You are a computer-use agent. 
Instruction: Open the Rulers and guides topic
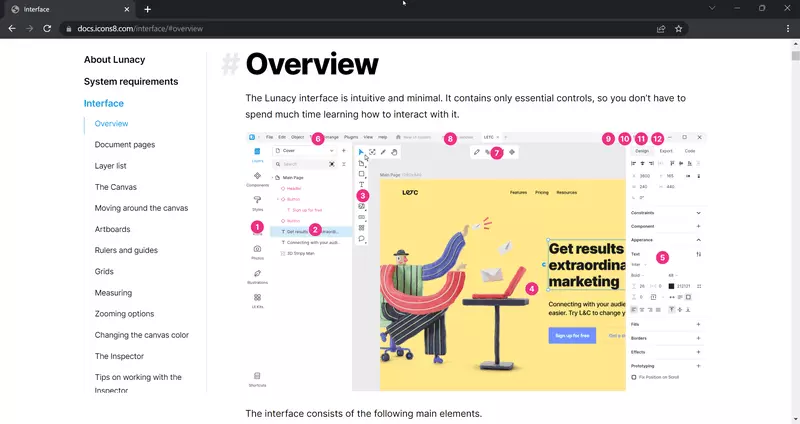[126, 251]
